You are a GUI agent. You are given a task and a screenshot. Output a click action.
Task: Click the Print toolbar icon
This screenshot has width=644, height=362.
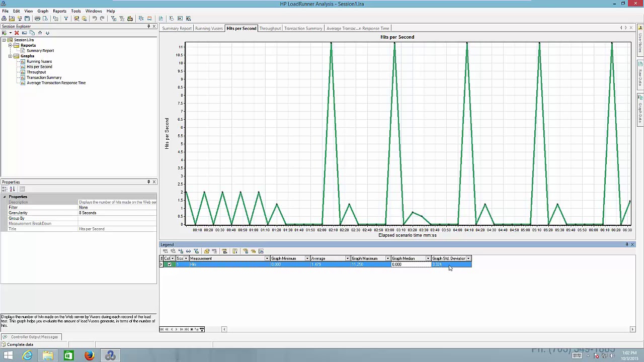coord(37,19)
